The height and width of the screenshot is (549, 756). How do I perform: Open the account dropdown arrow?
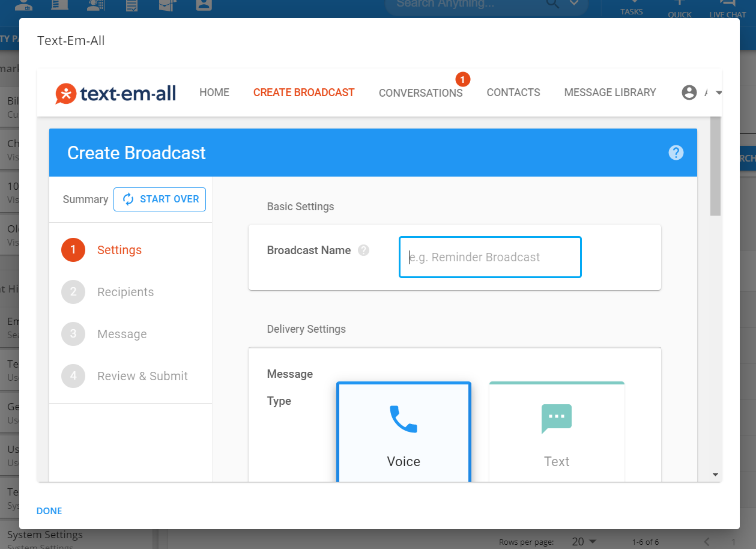718,93
